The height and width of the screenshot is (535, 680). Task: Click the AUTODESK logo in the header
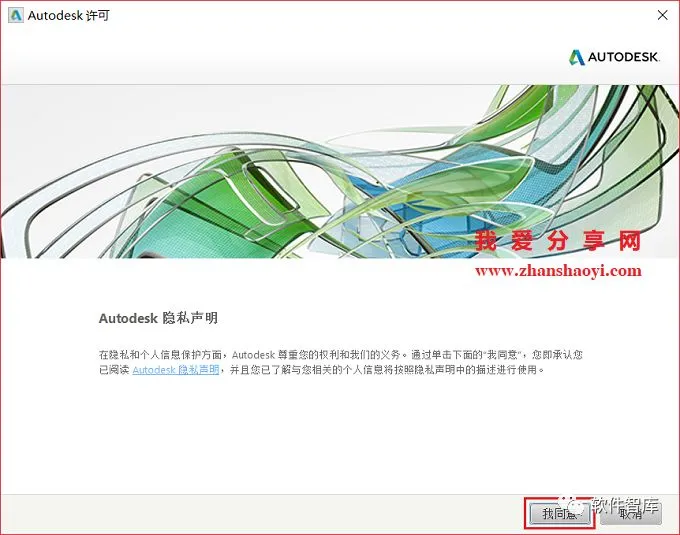click(614, 57)
